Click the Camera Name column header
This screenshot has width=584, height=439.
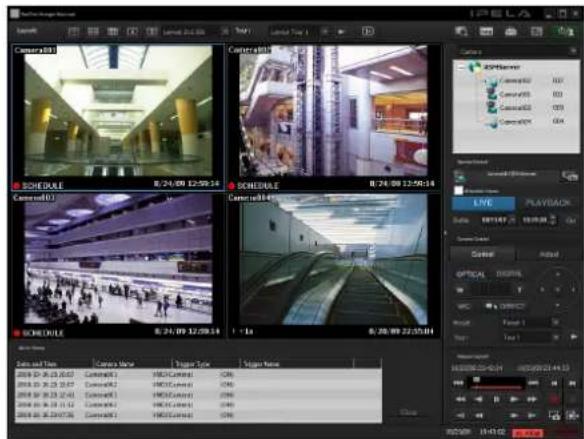(x=132, y=364)
